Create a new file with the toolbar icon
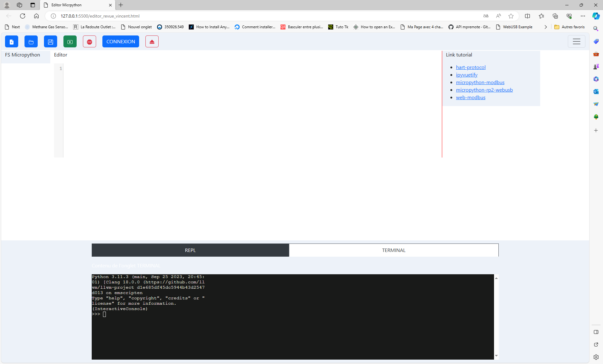The width and height of the screenshot is (603, 364). pyautogui.click(x=12, y=41)
